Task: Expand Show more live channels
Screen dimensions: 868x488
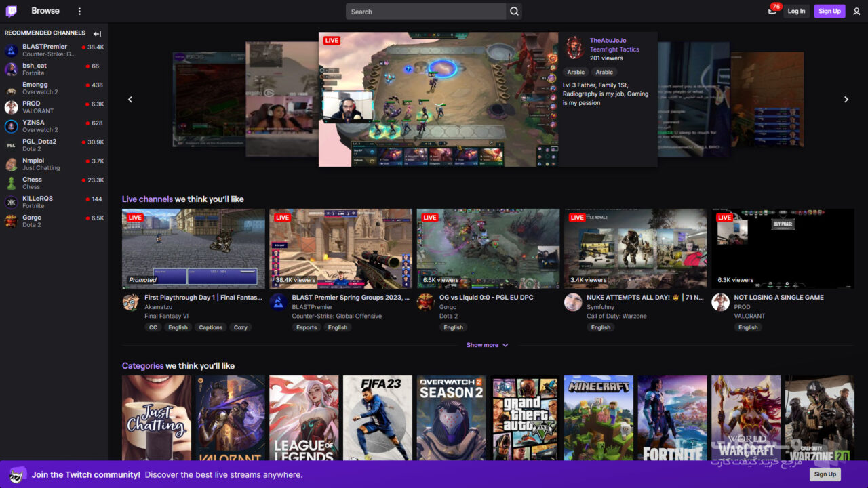Action: (487, 345)
